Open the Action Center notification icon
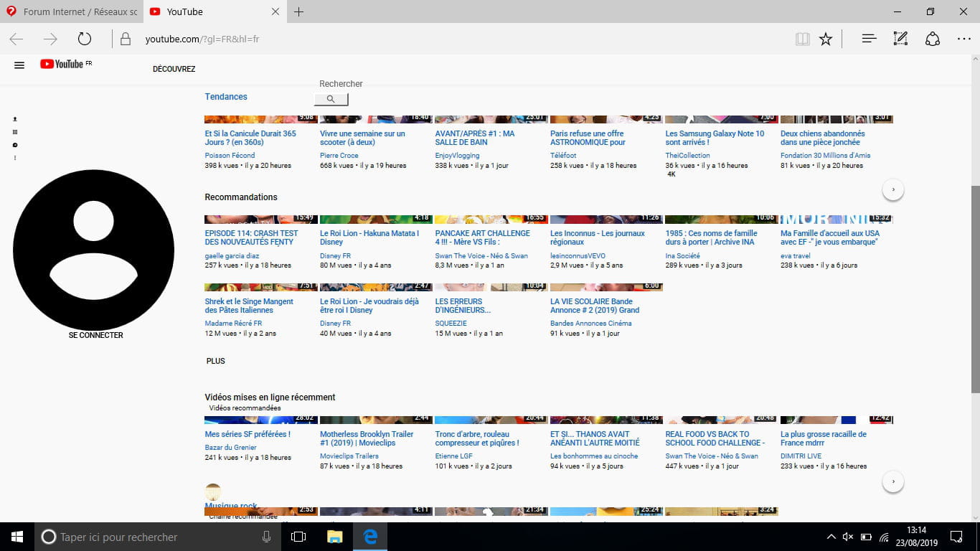 [x=956, y=537]
